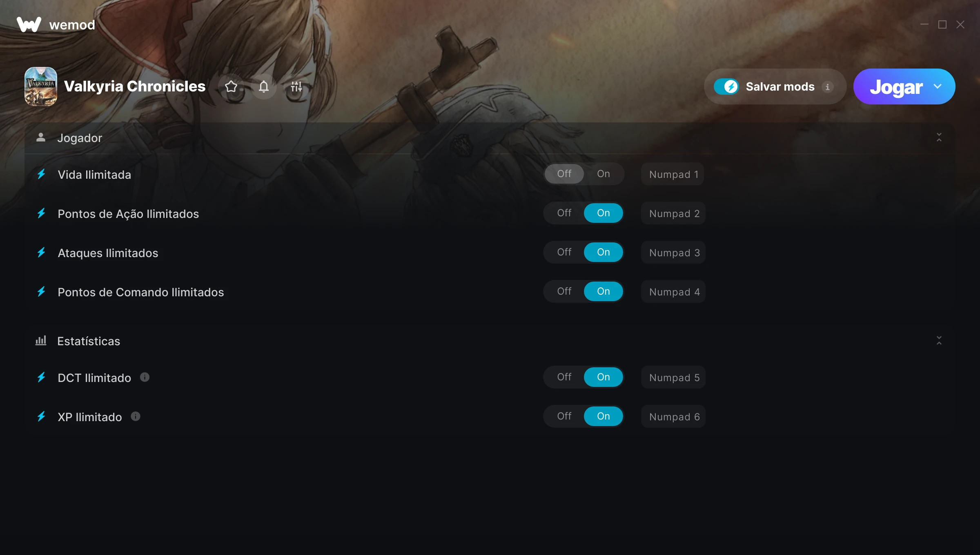Turn Off Pontos de Ação Ilimitados

point(564,213)
